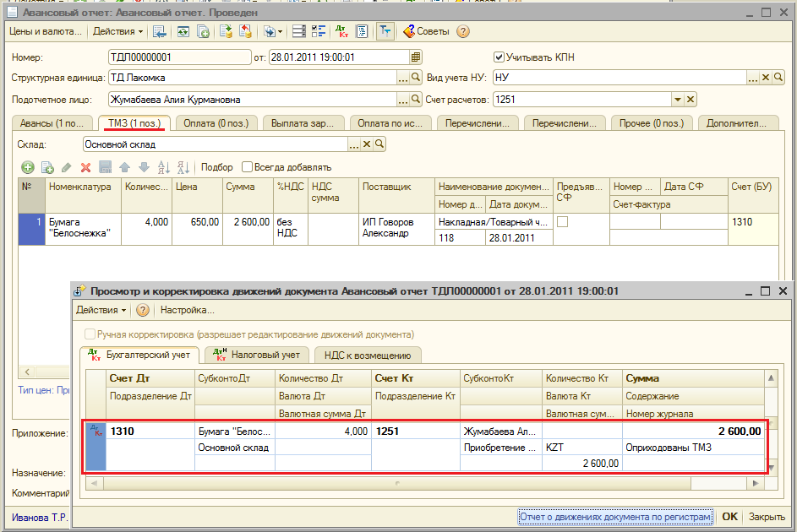Click the OK button
Image resolution: width=797 pixels, height=532 pixels.
(x=729, y=516)
